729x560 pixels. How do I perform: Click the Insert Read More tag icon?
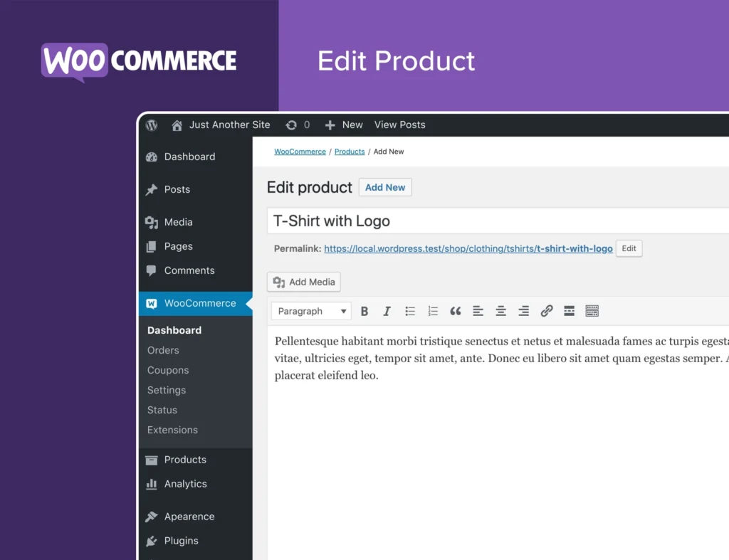[569, 311]
